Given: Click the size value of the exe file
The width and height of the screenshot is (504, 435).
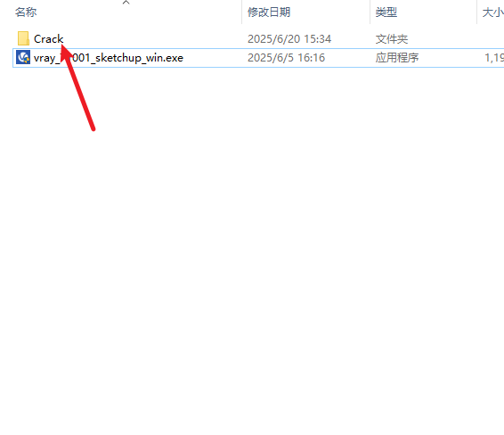Looking at the screenshot, I should coord(494,58).
